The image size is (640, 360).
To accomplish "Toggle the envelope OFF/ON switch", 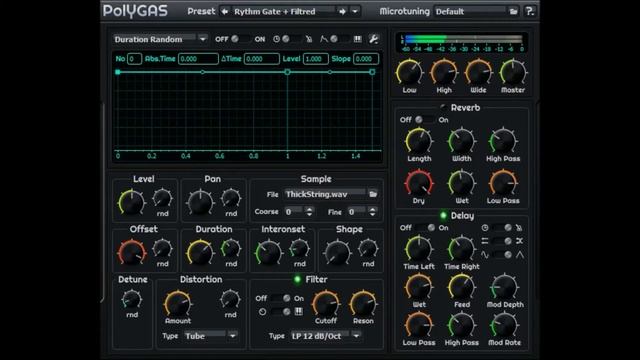I will point(241,39).
